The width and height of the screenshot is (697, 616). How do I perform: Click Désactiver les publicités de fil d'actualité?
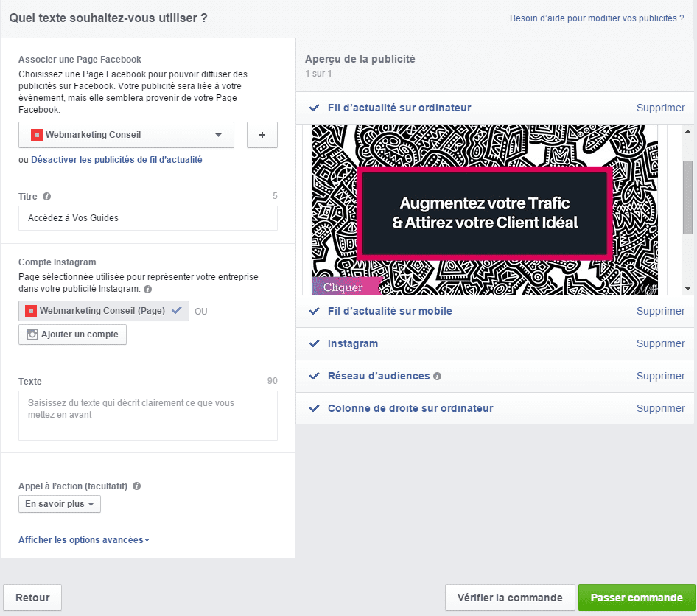116,160
